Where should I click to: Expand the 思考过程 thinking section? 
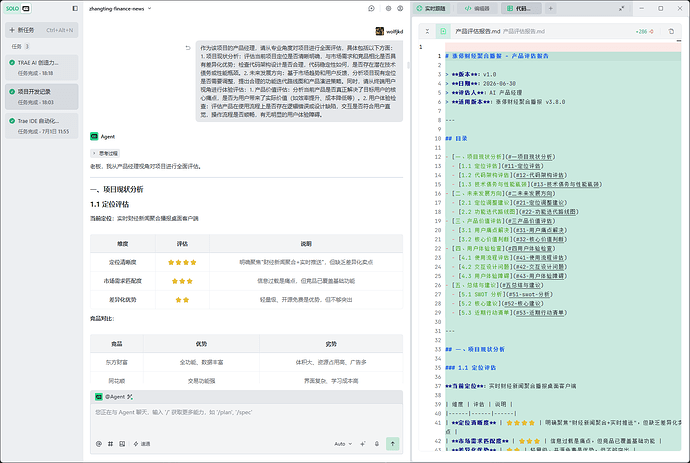pyautogui.click(x=105, y=153)
